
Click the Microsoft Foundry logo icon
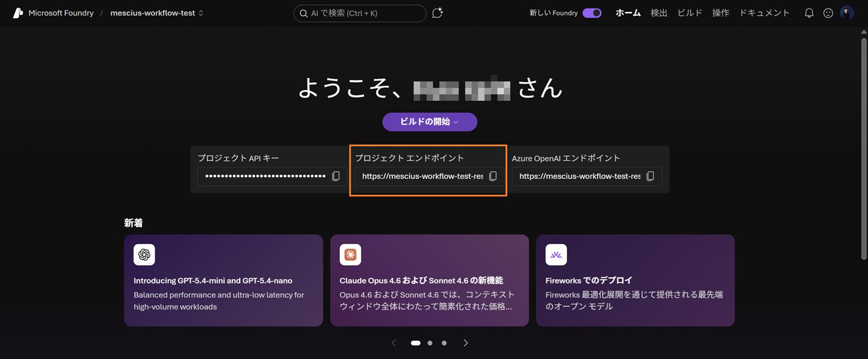tap(18, 13)
